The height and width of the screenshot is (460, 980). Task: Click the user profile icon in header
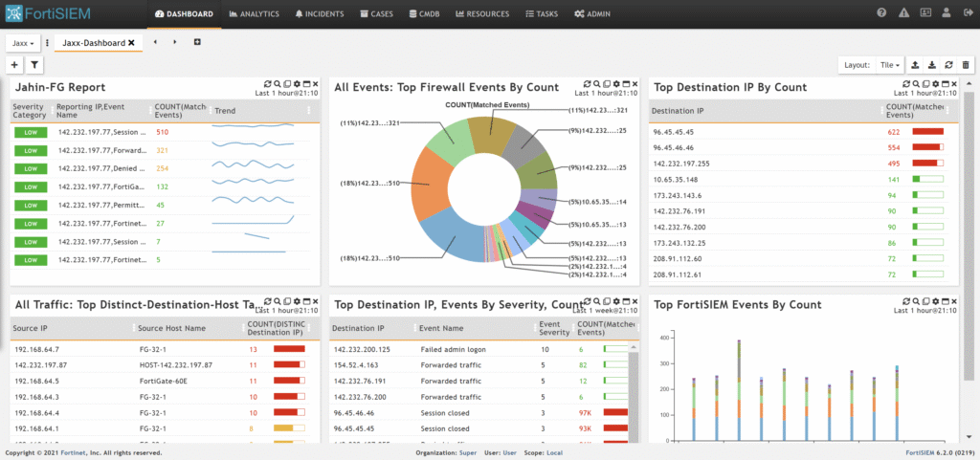[x=945, y=13]
